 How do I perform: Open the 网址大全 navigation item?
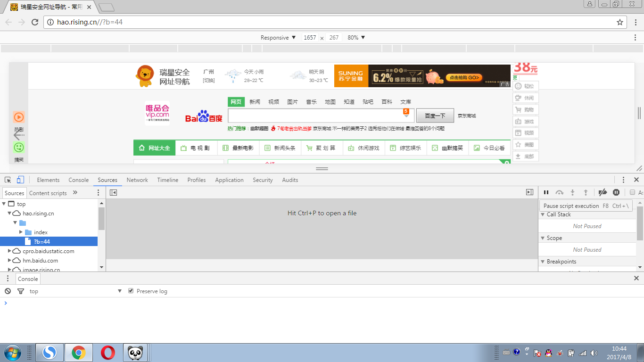click(155, 148)
